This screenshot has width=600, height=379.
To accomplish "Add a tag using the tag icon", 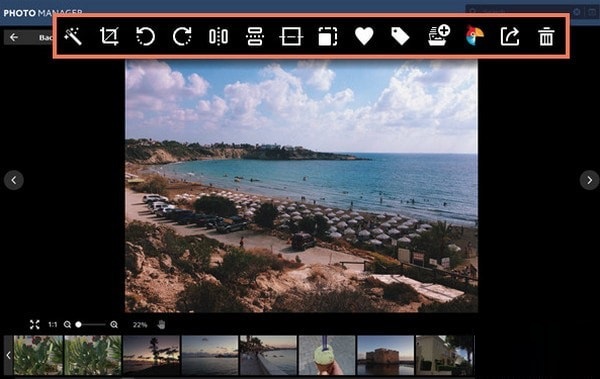I will tap(400, 36).
